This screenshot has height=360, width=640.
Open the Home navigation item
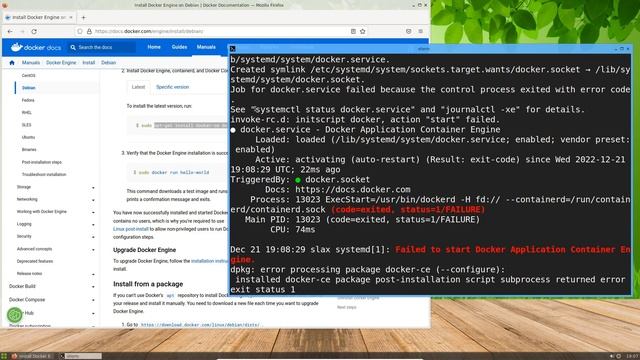(x=154, y=47)
